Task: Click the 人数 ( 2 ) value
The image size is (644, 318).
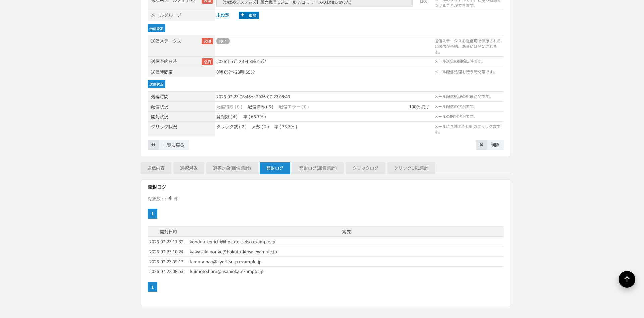Action: [x=260, y=127]
